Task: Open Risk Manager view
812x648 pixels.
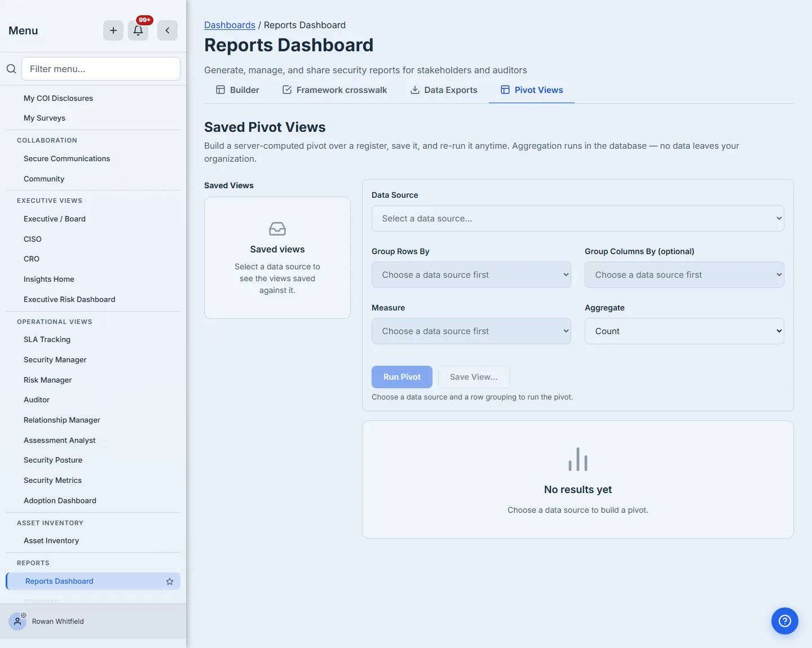Action: [48, 380]
